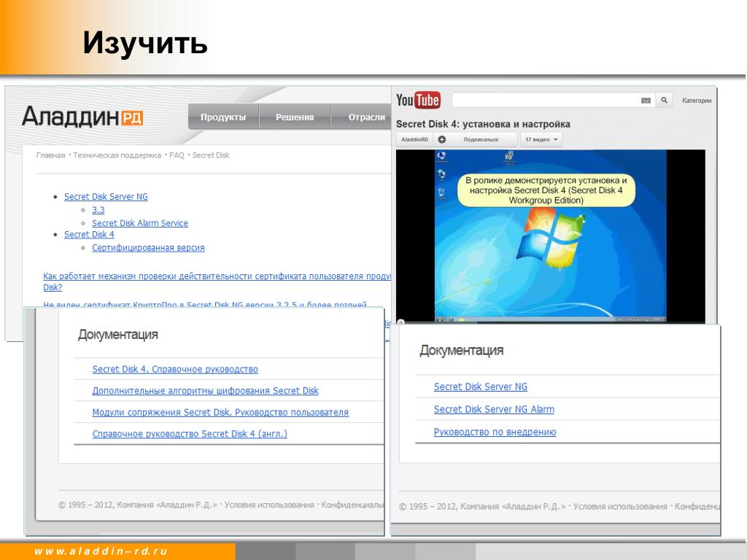This screenshot has height=560, width=747.
Task: Click the Recycle Bin icon in video
Action: pos(441,192)
